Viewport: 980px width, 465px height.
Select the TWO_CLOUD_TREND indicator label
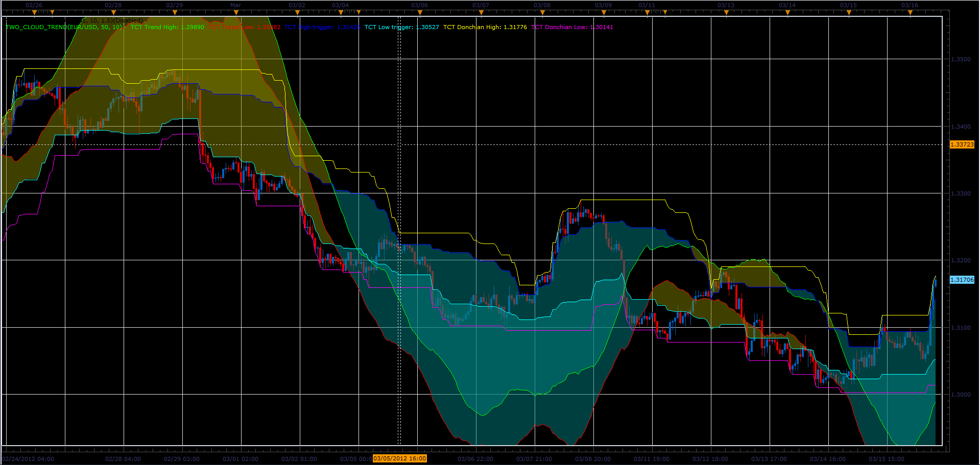tap(64, 27)
